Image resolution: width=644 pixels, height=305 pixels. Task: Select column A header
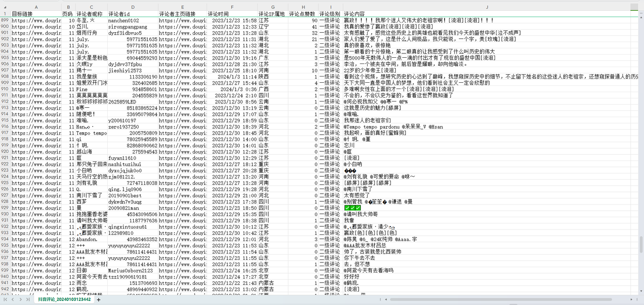(x=36, y=7)
